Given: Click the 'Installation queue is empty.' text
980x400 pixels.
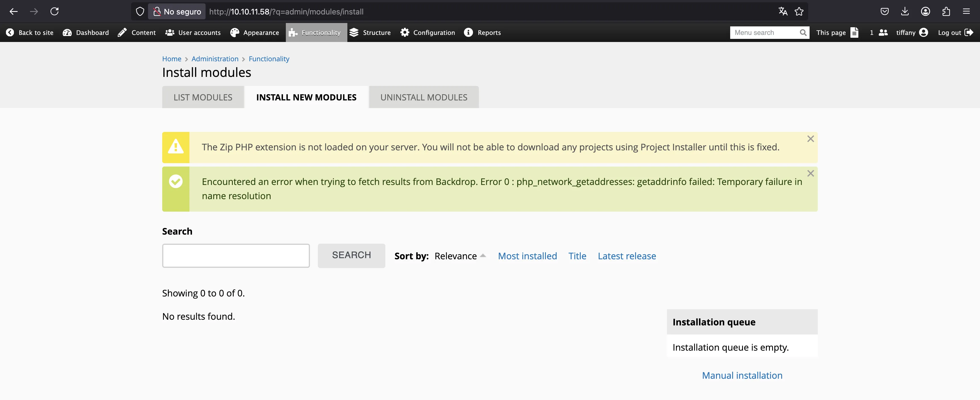Looking at the screenshot, I should coord(730,348).
